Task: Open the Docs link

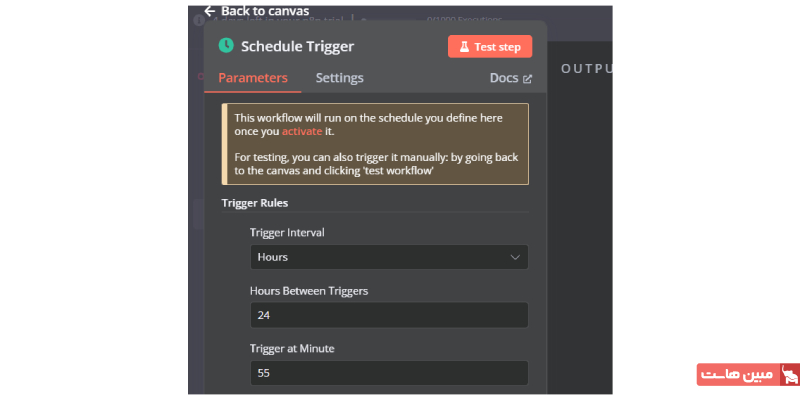Action: click(504, 78)
